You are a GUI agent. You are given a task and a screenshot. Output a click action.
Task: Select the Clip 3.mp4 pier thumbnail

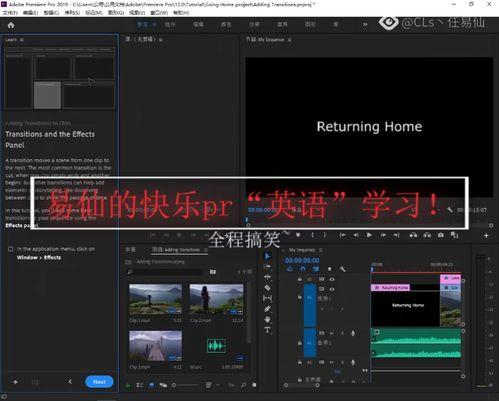[155, 346]
